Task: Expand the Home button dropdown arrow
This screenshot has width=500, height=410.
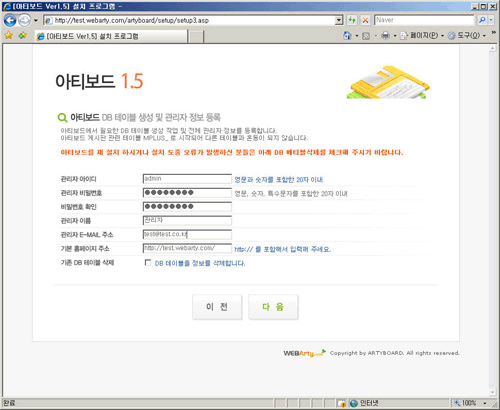Action: pos(357,36)
